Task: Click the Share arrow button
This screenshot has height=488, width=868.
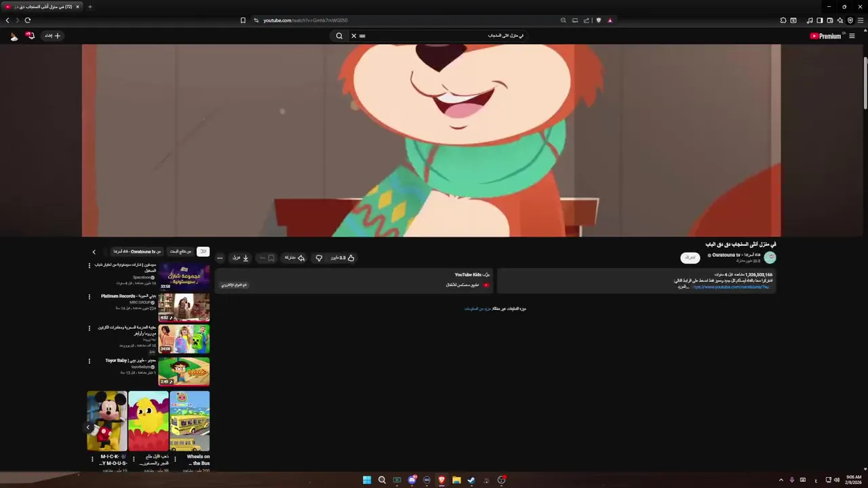Action: click(294, 258)
